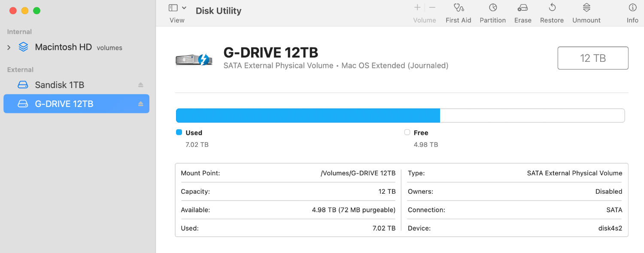Unmount the selected volume
Screen dimensions: 644x253
coord(586,8)
